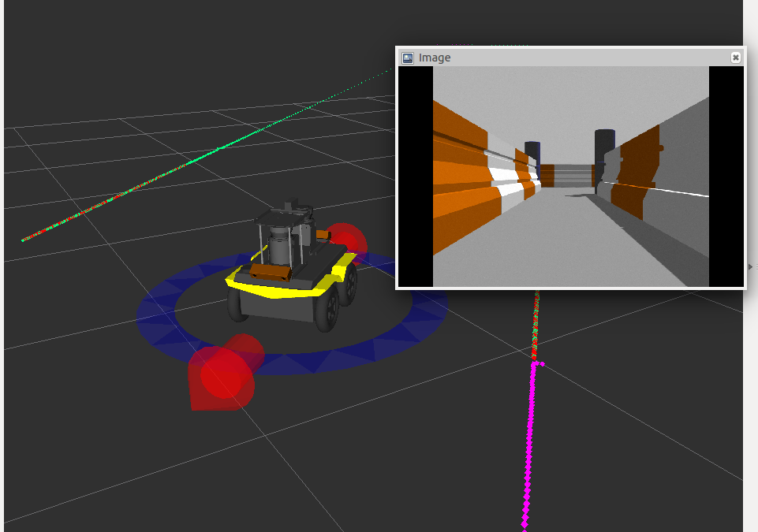The image size is (758, 532).
Task: Click the Image panel picture icon
Action: tap(408, 58)
